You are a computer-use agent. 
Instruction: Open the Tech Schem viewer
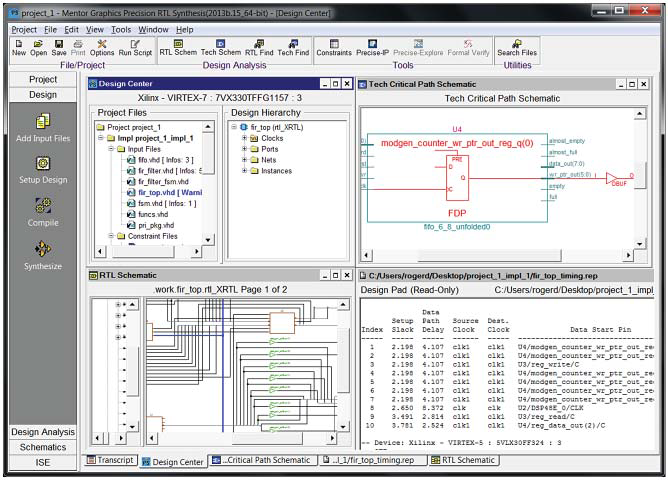coord(220,47)
